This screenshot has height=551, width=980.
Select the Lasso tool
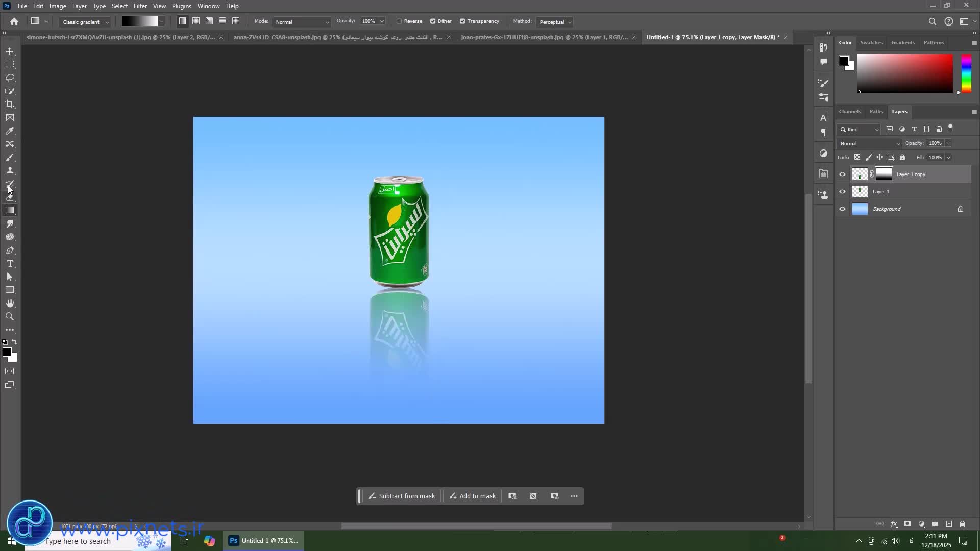pos(10,78)
